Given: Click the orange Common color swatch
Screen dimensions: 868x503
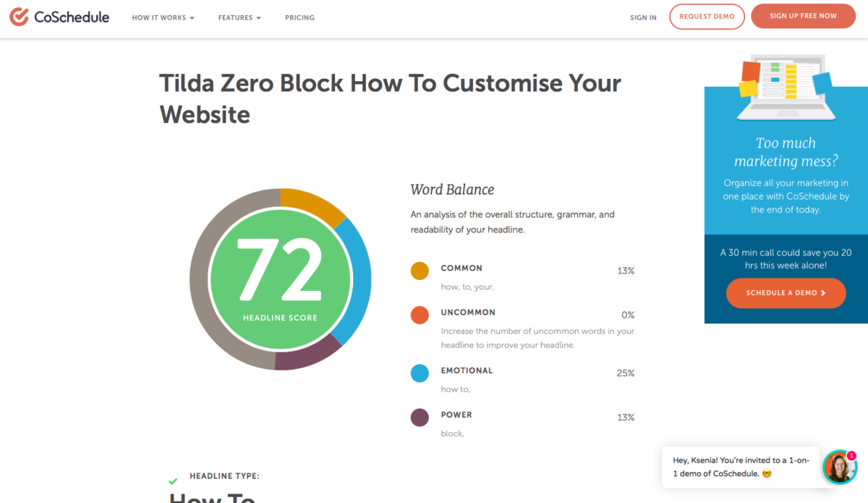Looking at the screenshot, I should [420, 271].
